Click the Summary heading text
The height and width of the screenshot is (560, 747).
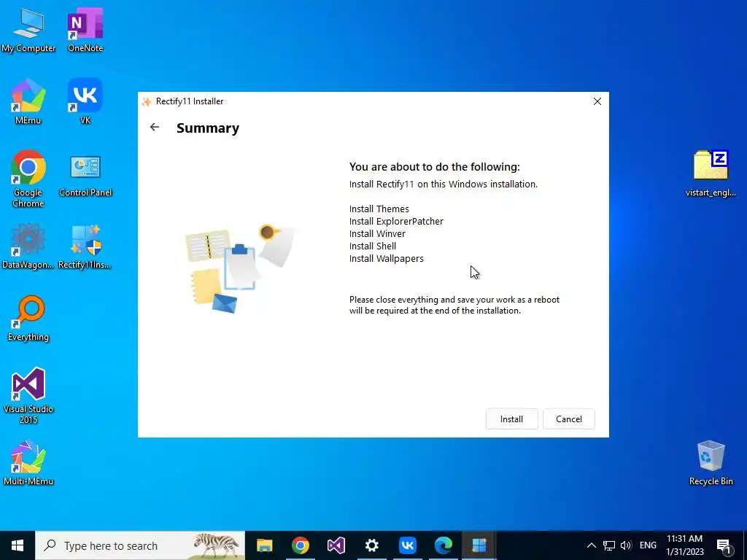[x=208, y=128]
